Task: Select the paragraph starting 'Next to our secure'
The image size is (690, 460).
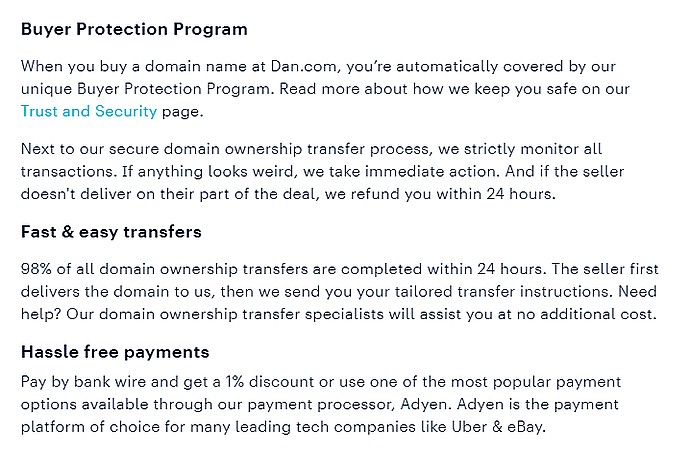Action: tap(323, 171)
